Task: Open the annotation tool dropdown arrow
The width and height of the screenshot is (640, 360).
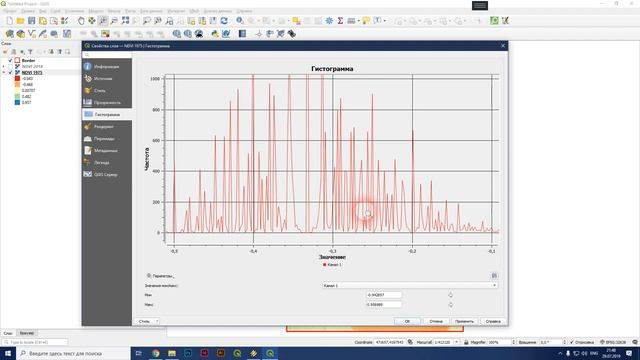Action: 384,21
